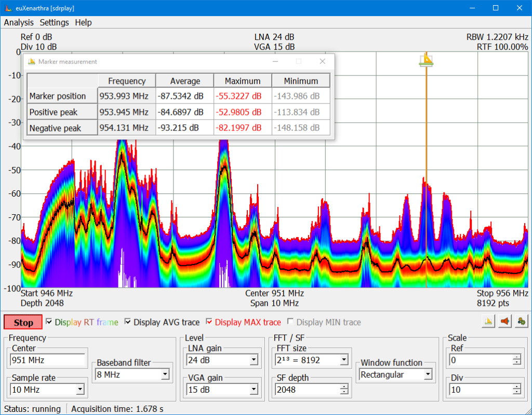Open the marker measurement tool button
Viewport: 532px width, 415px height.
pos(488,321)
